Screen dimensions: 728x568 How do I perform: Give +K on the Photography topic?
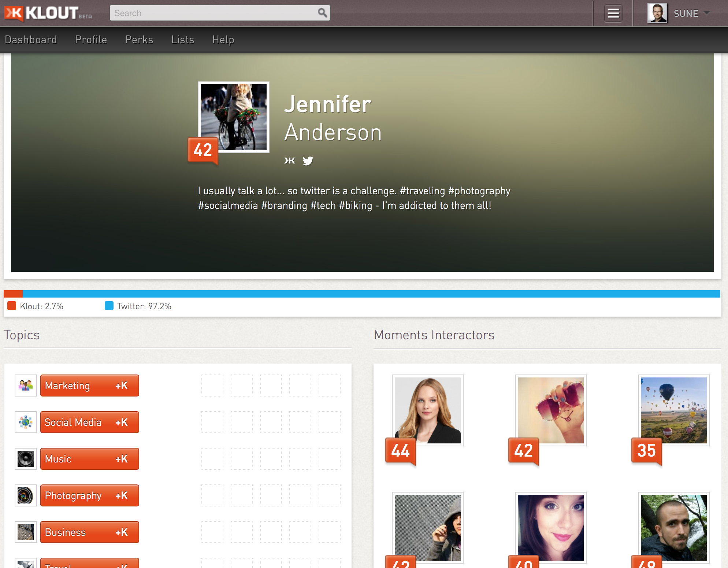tap(122, 495)
